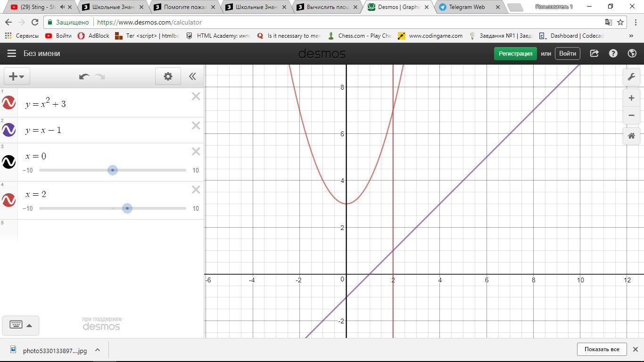The height and width of the screenshot is (362, 644).
Task: Click the x=0 slider handle
Action: 113,170
